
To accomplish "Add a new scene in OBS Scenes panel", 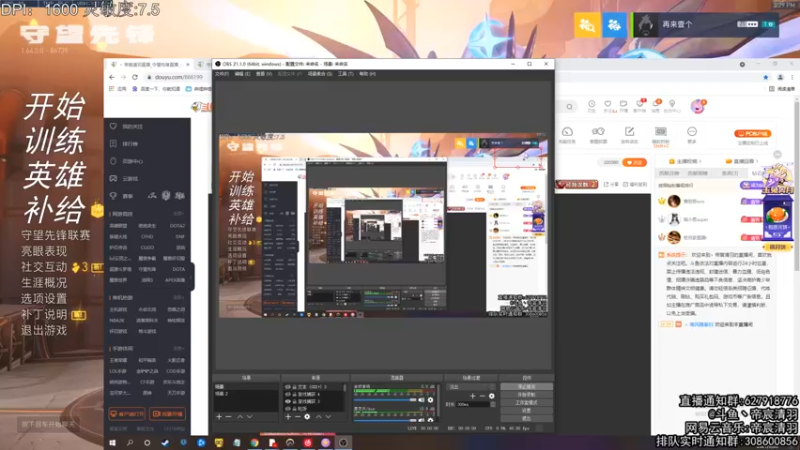I will pos(219,417).
